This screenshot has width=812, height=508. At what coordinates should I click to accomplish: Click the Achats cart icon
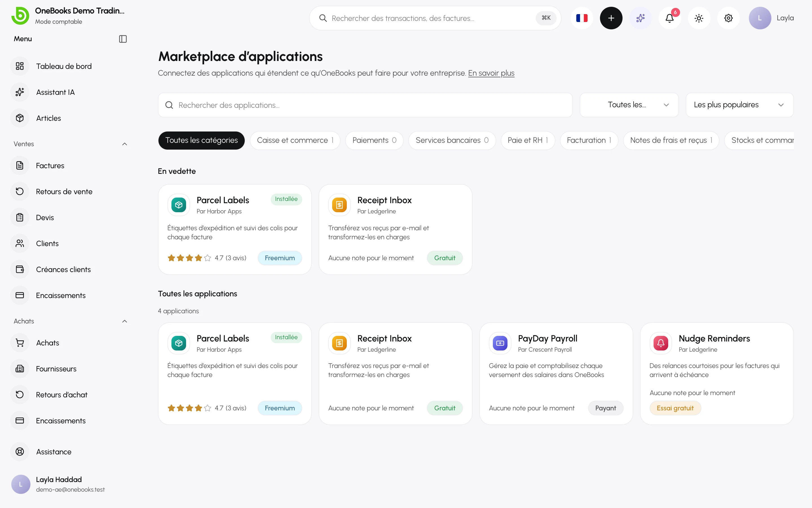pos(20,343)
